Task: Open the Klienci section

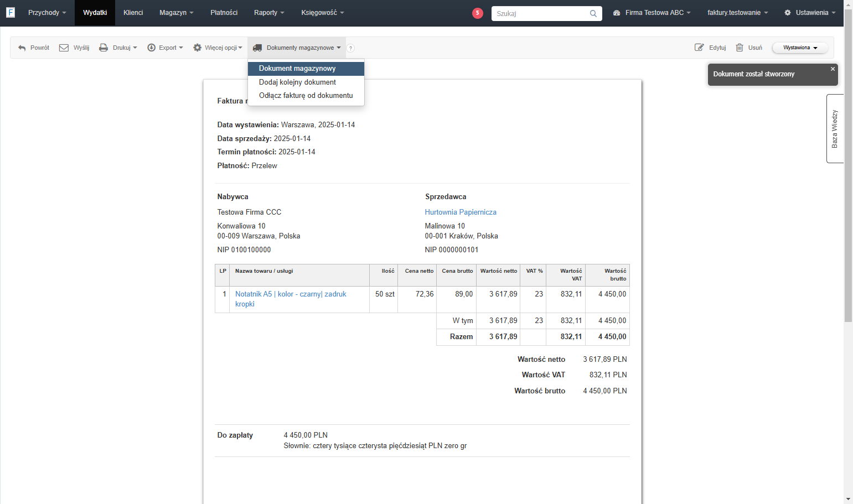Action: click(133, 13)
